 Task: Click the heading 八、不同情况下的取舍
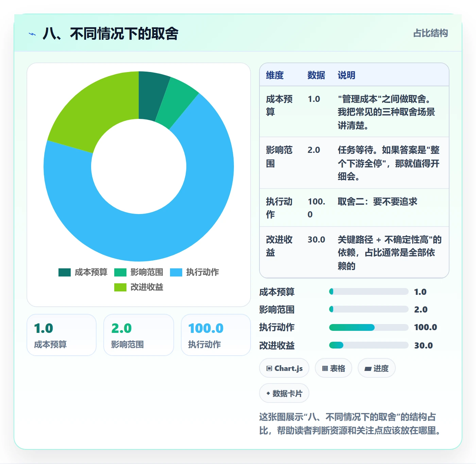pos(111,34)
